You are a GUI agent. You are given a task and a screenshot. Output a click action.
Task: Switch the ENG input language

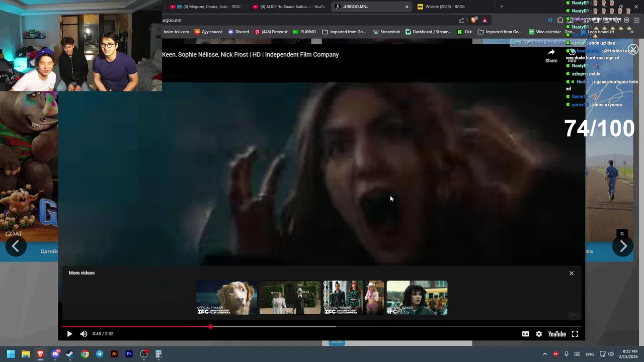click(590, 354)
